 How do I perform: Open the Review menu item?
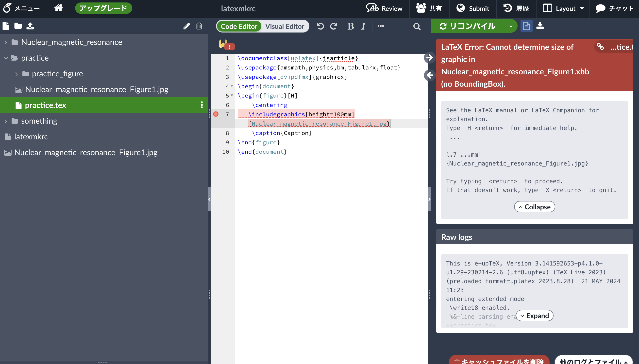[384, 9]
